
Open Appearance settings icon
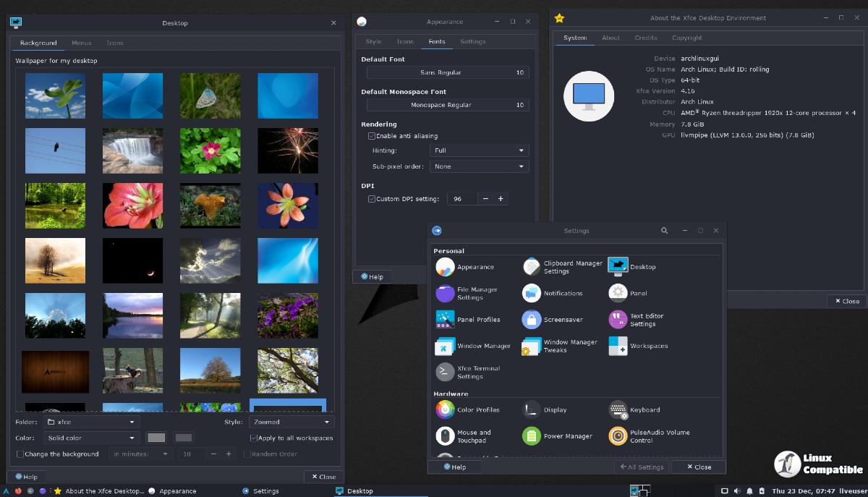coord(445,267)
